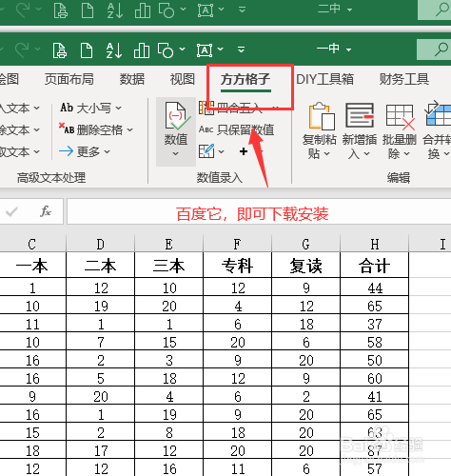Click the fx insert function icon
Screen dimensions: 451x476
[x=46, y=211]
